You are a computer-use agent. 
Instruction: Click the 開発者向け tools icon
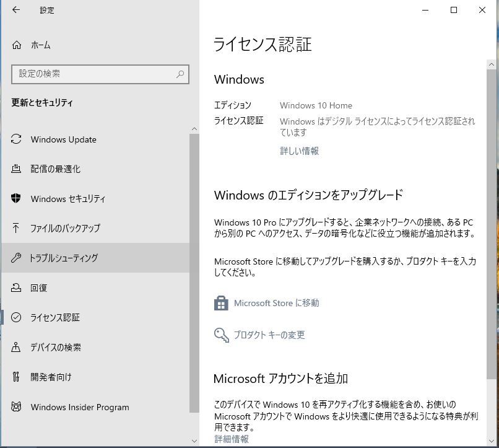(16, 377)
